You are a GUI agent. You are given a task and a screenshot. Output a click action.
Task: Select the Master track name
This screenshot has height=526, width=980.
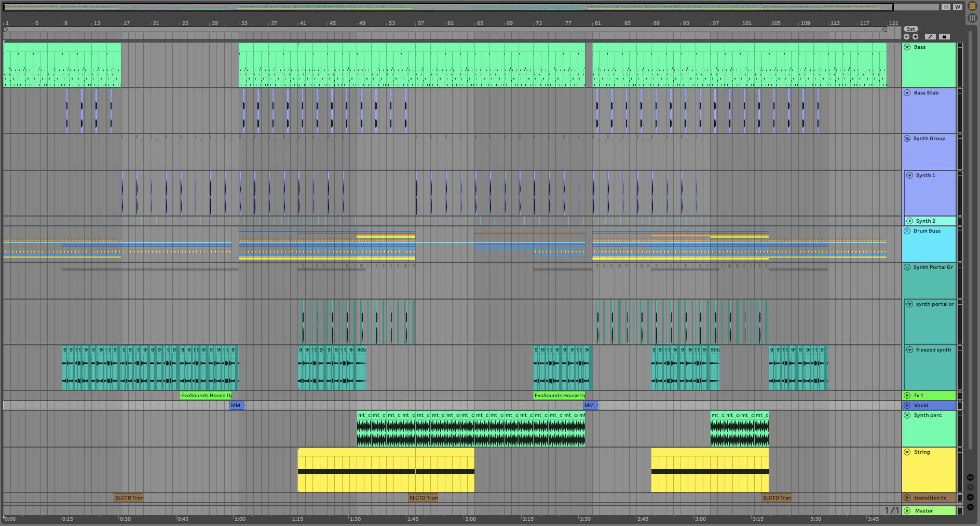point(924,511)
